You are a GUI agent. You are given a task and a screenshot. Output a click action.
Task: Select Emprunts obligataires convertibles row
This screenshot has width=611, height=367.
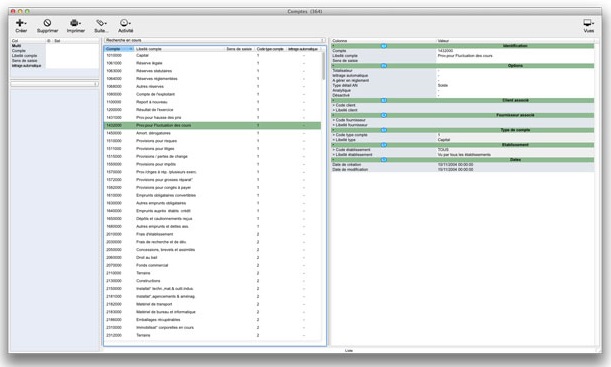(x=213, y=195)
